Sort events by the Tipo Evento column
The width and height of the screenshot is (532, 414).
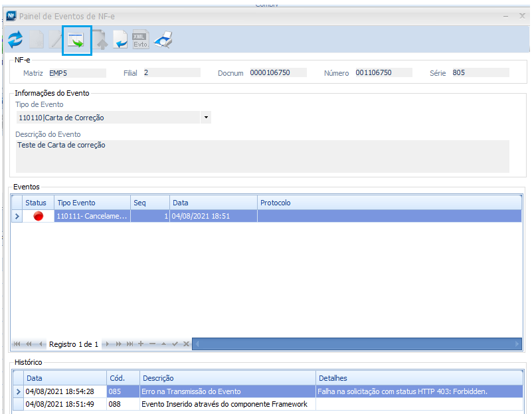92,203
